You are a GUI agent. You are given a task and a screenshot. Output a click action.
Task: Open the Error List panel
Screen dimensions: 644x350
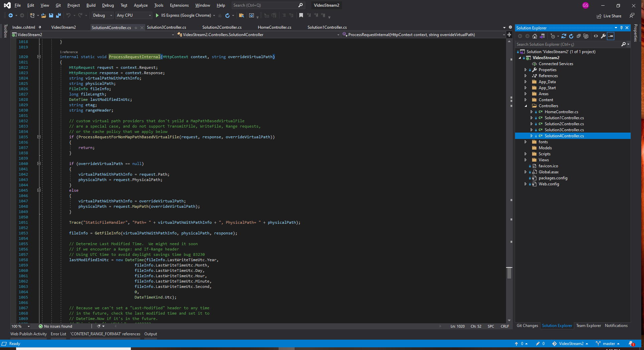58,334
